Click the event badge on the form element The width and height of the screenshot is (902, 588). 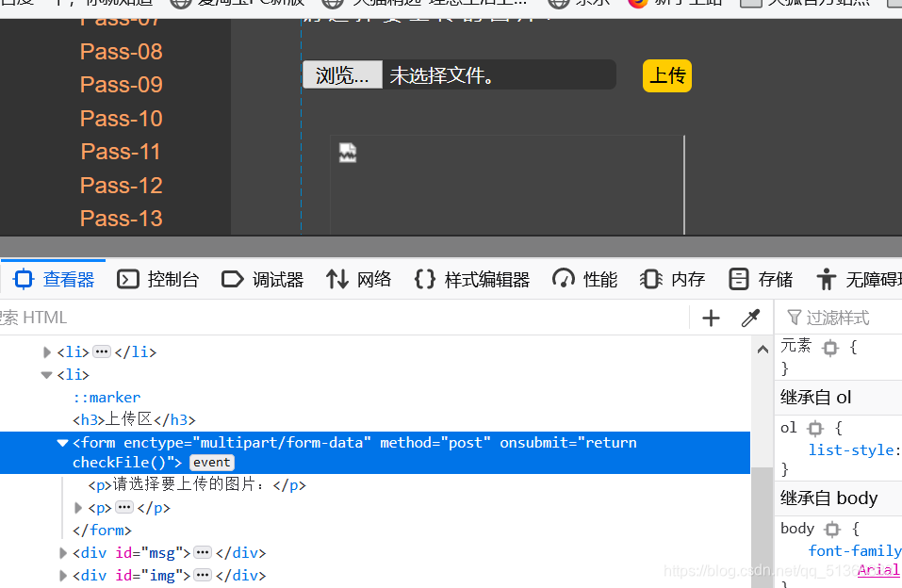click(211, 462)
